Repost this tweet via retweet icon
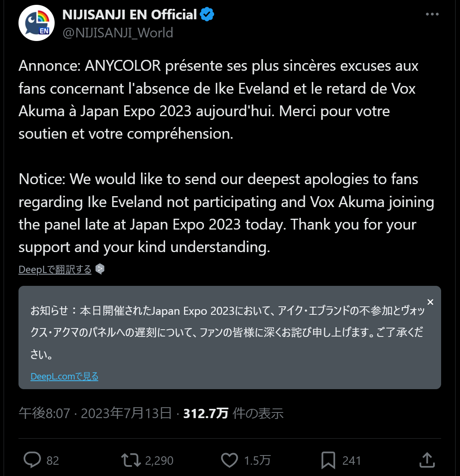The width and height of the screenshot is (460, 476). (x=131, y=460)
